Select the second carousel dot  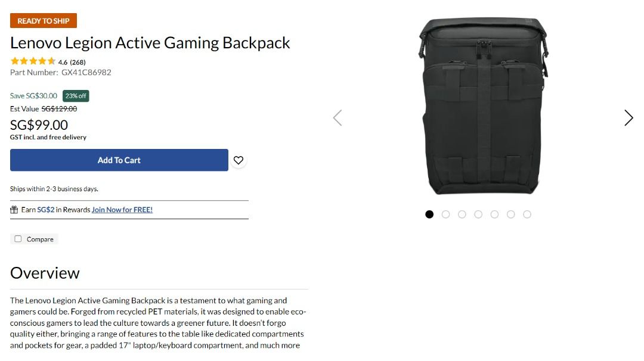tap(445, 214)
